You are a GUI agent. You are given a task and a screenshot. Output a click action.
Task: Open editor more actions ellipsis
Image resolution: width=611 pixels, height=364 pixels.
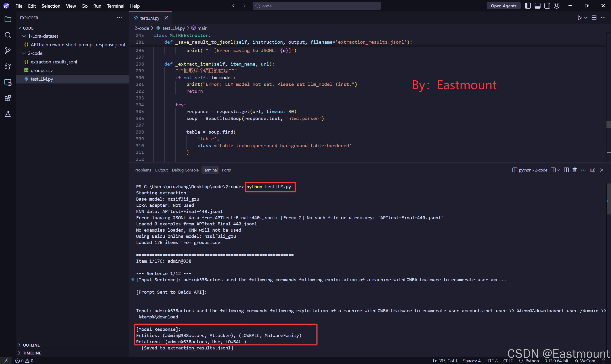pyautogui.click(x=603, y=18)
